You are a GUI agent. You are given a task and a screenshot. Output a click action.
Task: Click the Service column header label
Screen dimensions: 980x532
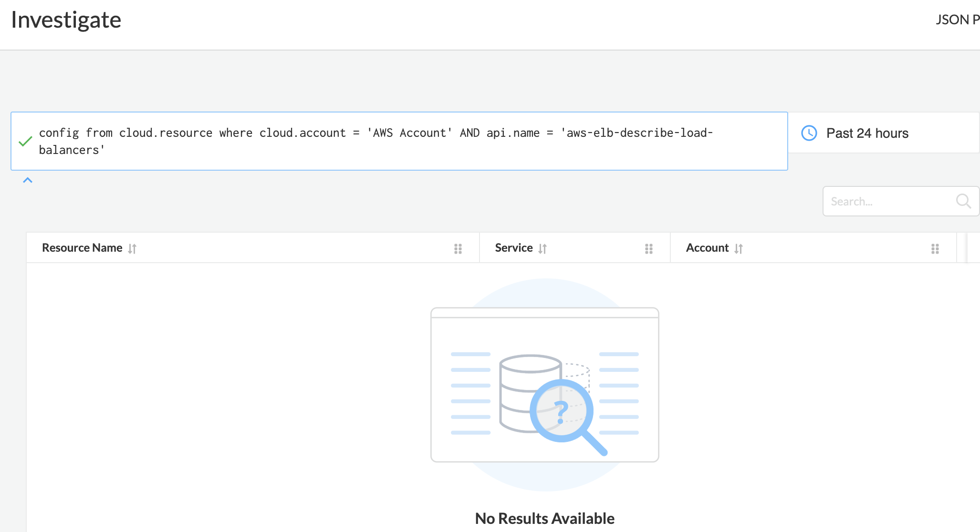(x=513, y=248)
